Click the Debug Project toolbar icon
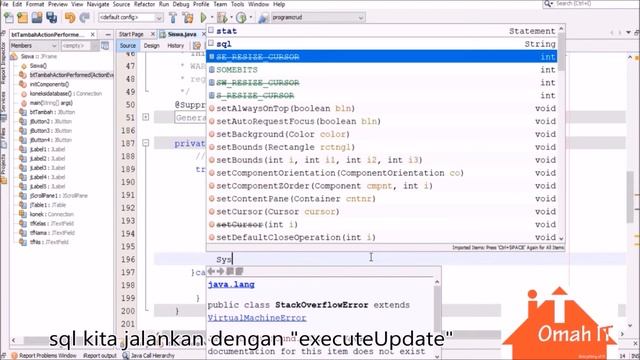 click(x=222, y=18)
